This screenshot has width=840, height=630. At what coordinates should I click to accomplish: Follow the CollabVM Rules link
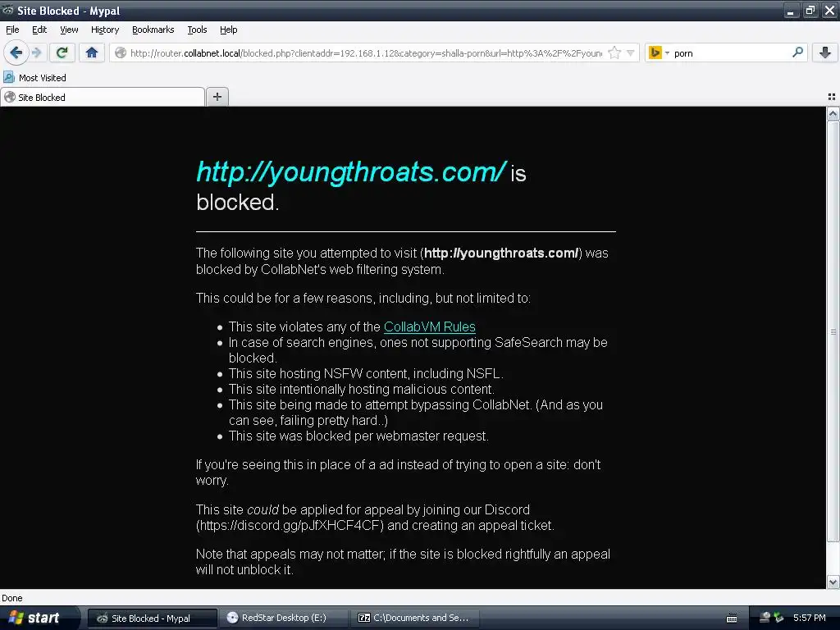coord(430,326)
